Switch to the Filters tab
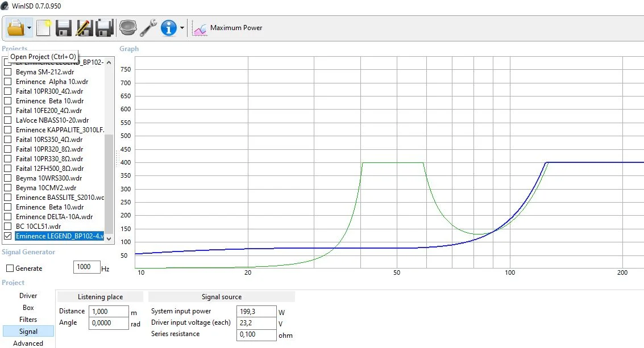644x348 pixels. (x=28, y=320)
